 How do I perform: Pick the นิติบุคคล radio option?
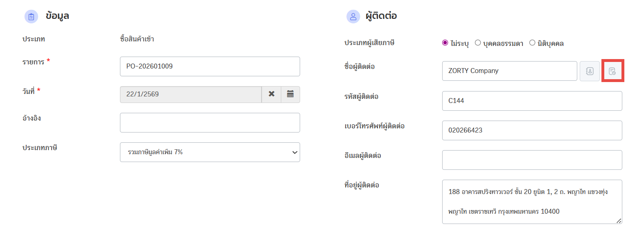click(x=532, y=43)
